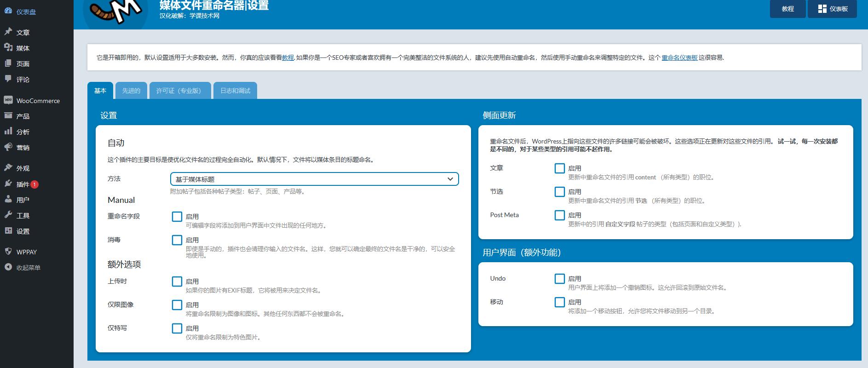
Task: Enable the 消毒 sanitize checkbox
Action: [x=177, y=240]
